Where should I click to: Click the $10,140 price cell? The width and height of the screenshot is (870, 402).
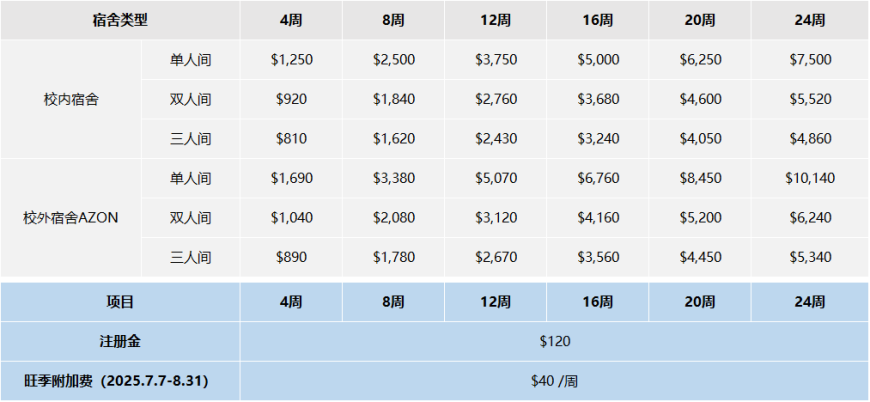810,178
